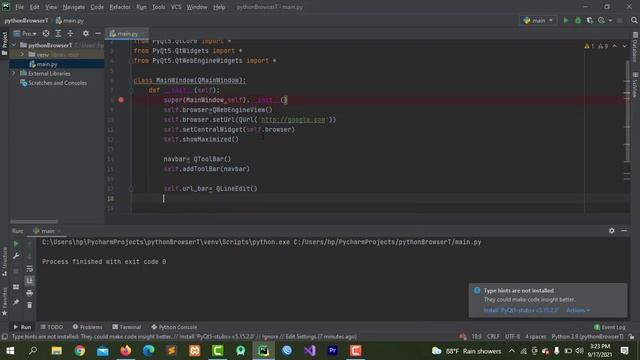
Task: Restore layout icon in Run panel
Action: [16, 287]
